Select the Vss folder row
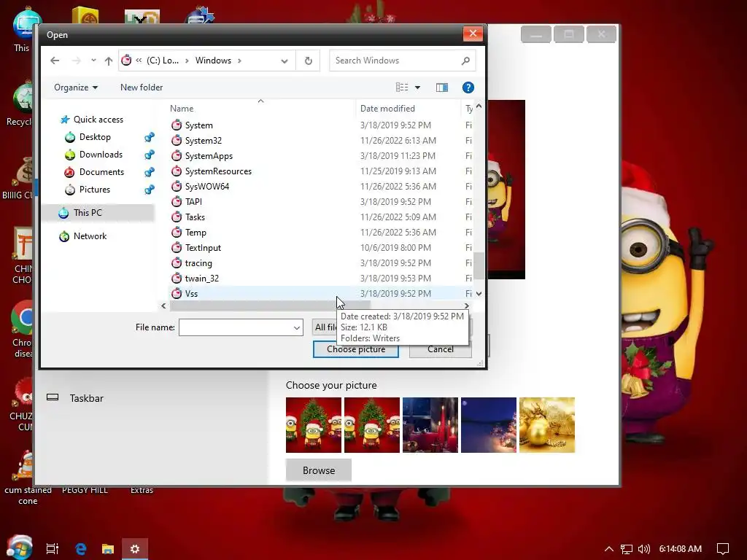This screenshot has width=747, height=560. point(321,294)
